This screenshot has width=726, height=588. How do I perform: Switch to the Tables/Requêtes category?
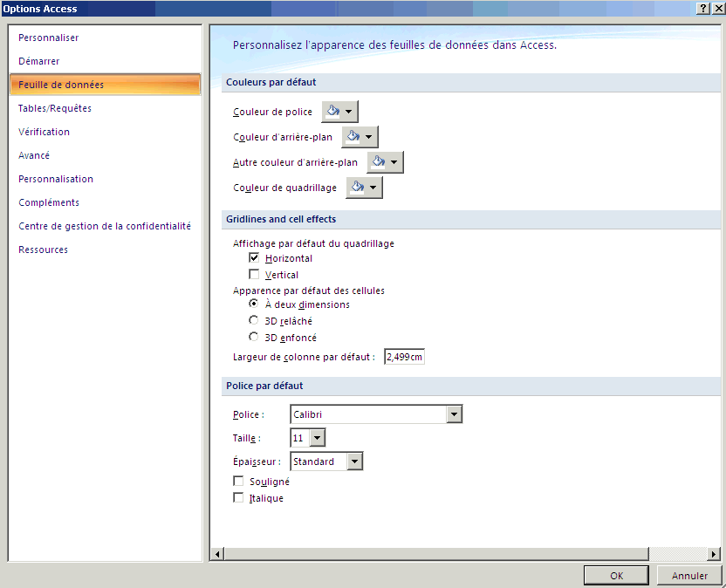(55, 108)
